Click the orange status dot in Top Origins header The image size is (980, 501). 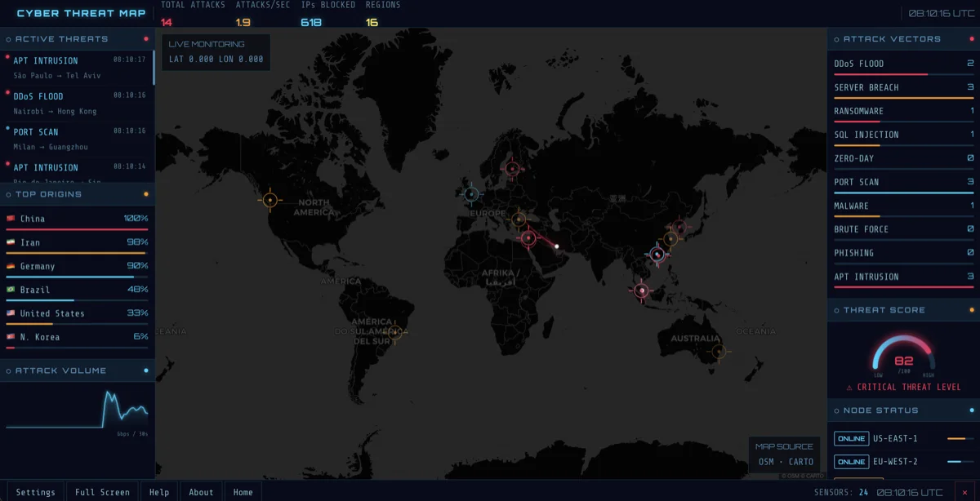[146, 194]
